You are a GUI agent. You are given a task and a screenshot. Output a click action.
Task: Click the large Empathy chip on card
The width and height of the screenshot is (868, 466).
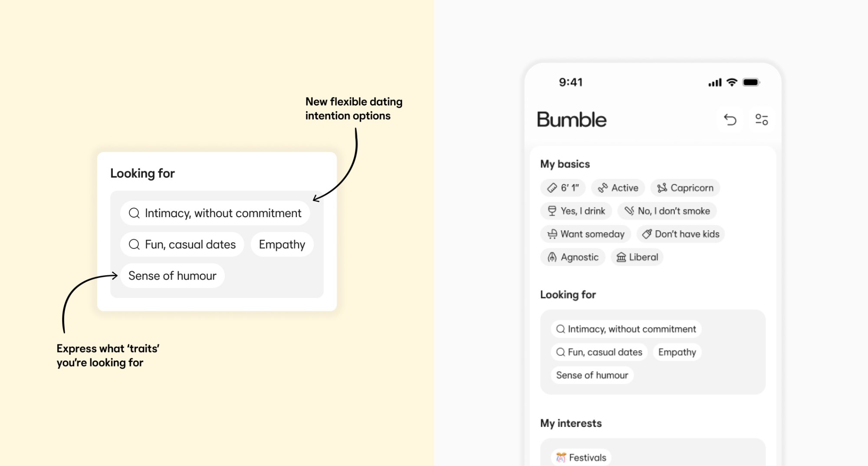282,245
